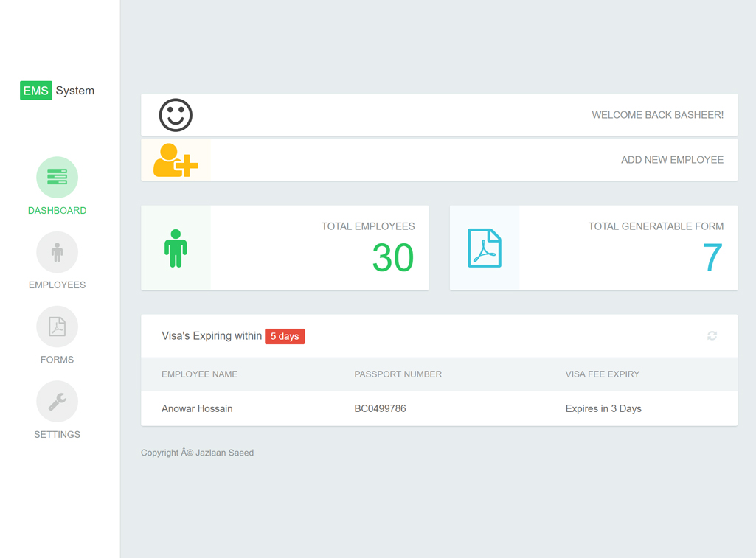Select the Anowar Hossain table row
Screen dimensions: 756x558
tap(439, 408)
